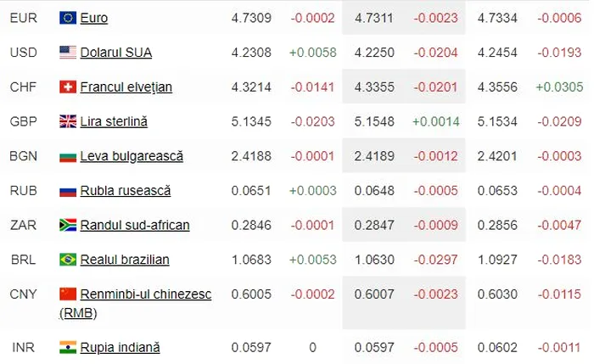Click the Indian flag icon
The height and width of the screenshot is (364, 594).
tap(68, 347)
